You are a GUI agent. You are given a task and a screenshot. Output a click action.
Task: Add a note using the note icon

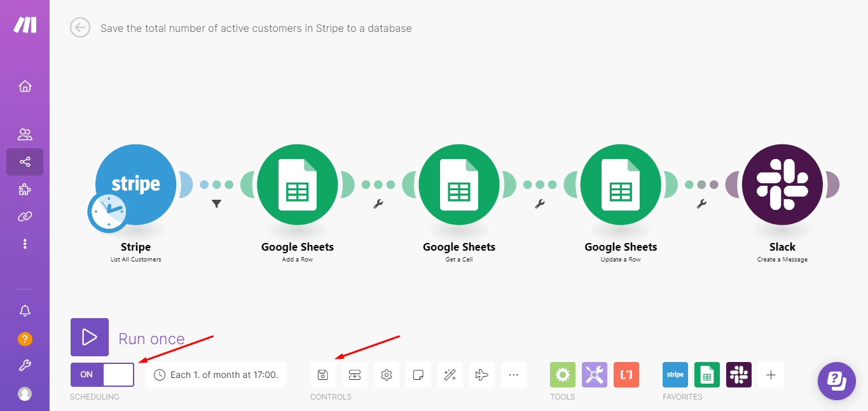click(418, 375)
